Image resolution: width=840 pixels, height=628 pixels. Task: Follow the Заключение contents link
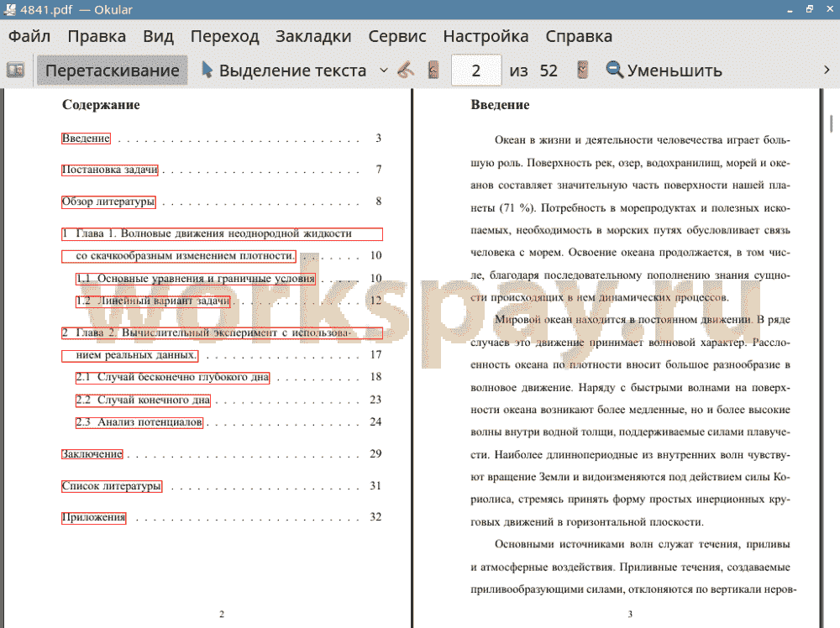pos(92,454)
